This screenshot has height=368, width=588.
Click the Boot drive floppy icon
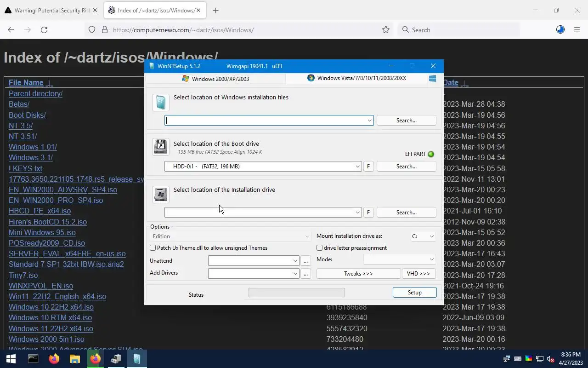click(161, 147)
